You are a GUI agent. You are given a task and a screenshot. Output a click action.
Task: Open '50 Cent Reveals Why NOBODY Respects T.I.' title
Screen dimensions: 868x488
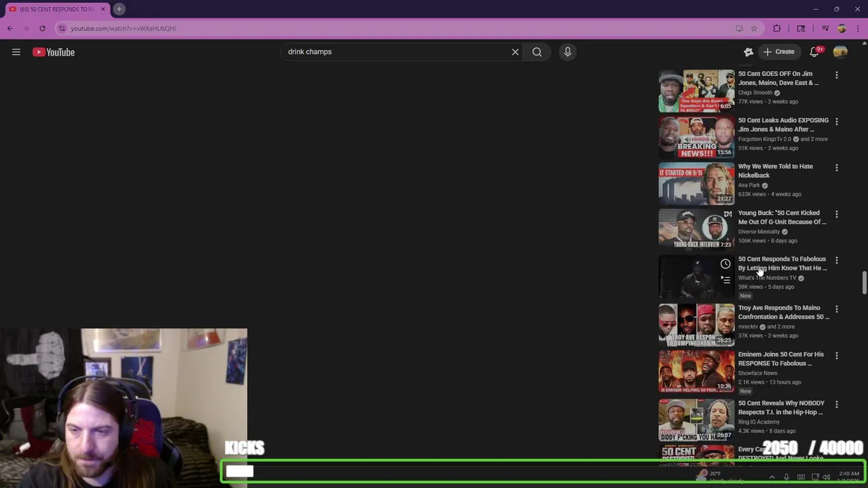(781, 407)
